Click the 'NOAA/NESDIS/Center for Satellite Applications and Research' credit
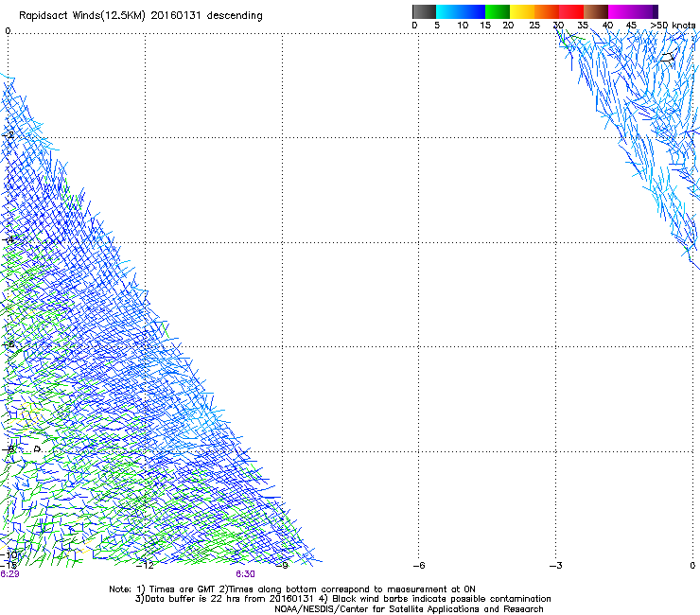This screenshot has height=615, width=700. (409, 609)
